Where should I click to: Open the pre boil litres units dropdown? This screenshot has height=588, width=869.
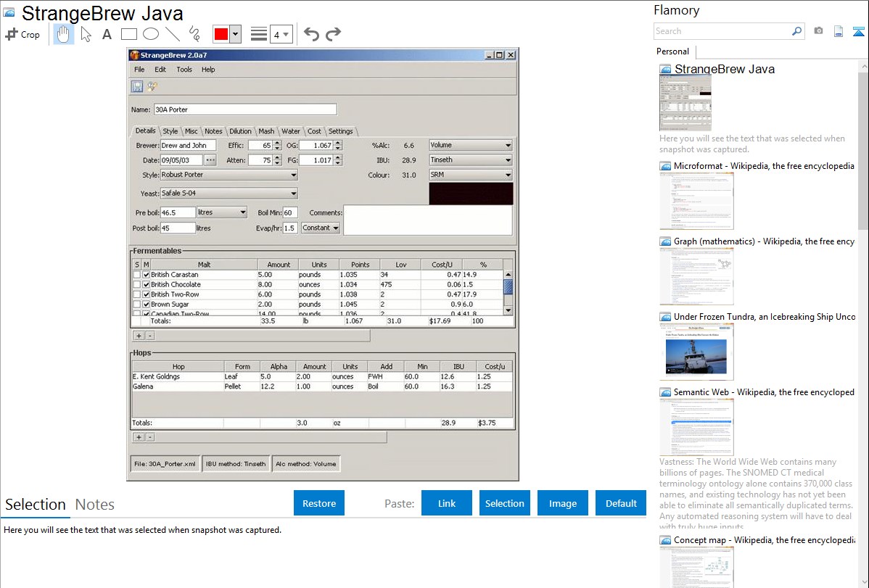click(222, 212)
